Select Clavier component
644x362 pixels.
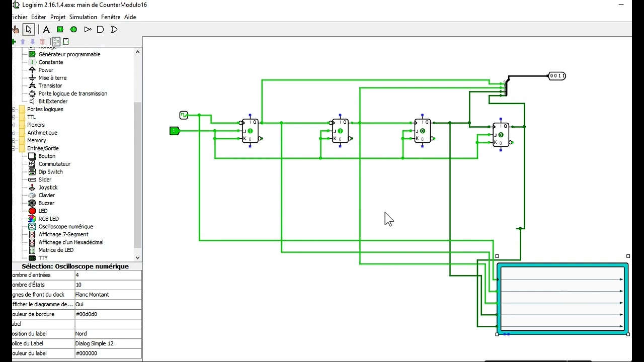(46, 195)
